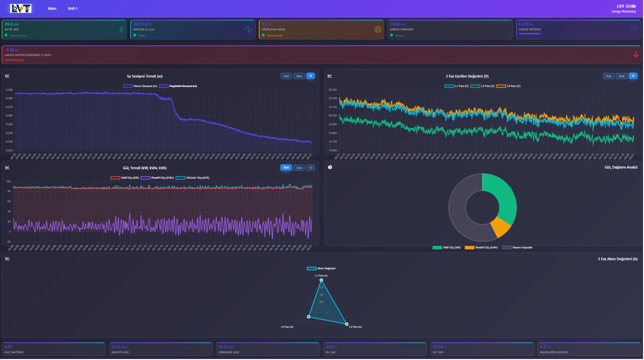Open the Unit-1 menu item

[x=73, y=8]
